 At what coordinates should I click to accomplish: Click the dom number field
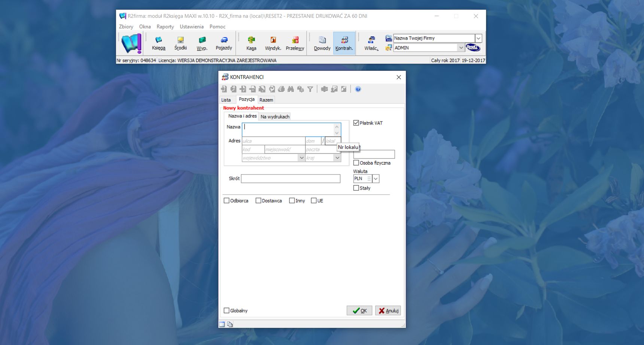pyautogui.click(x=313, y=141)
